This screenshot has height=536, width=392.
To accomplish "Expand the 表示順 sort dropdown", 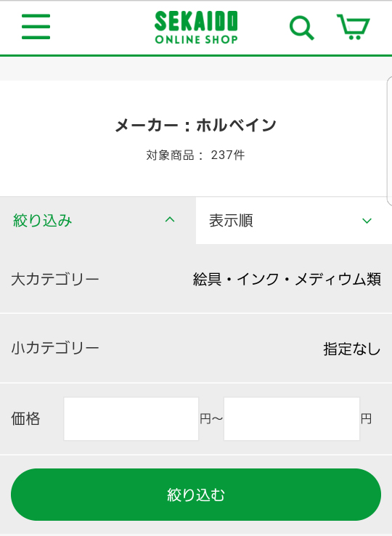I will pyautogui.click(x=294, y=221).
